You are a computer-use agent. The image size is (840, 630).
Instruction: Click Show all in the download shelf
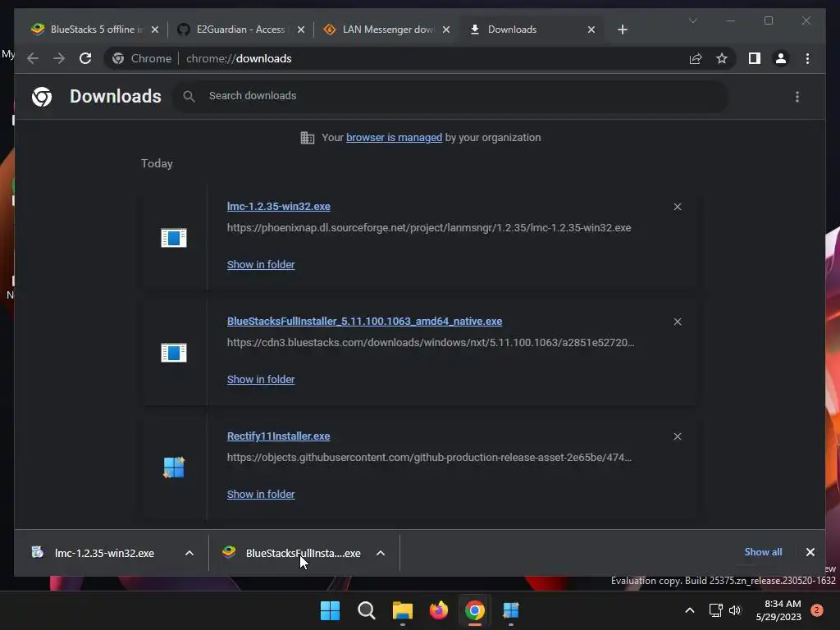tap(763, 552)
